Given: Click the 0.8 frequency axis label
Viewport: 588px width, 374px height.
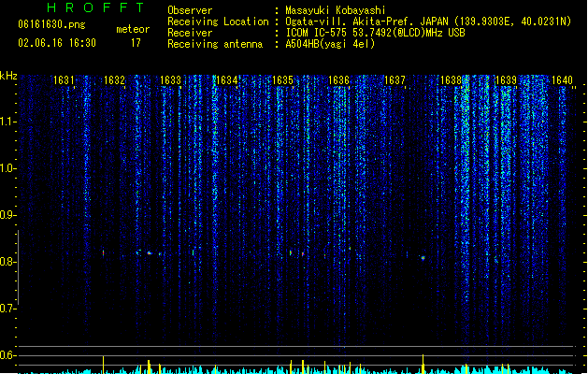Looking at the screenshot, I should click(x=7, y=262).
